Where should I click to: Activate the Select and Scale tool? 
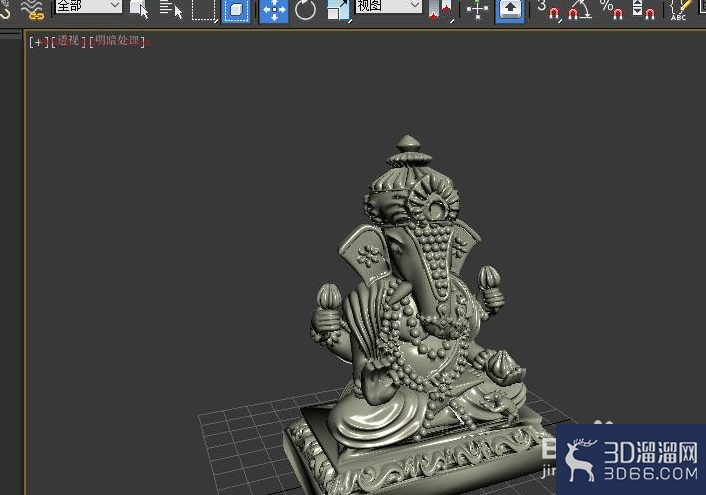point(338,10)
